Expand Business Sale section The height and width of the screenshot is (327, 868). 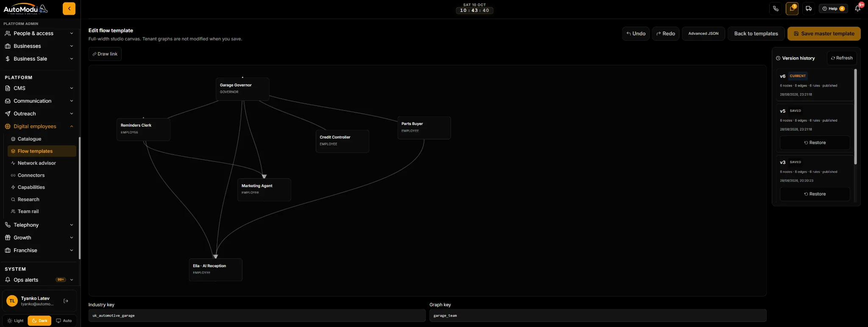39,59
